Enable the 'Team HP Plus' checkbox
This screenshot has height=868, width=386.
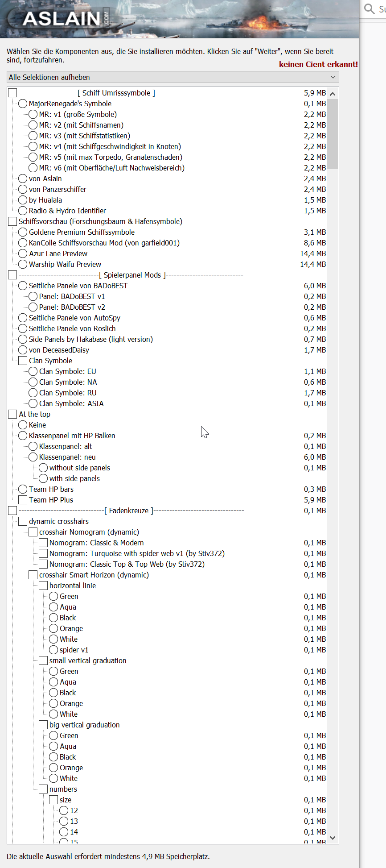pyautogui.click(x=23, y=500)
